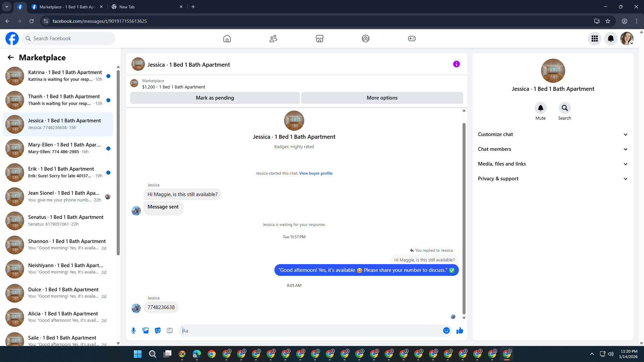The image size is (644, 362).
Task: Open the Facebook menu grid icon
Action: (594, 39)
